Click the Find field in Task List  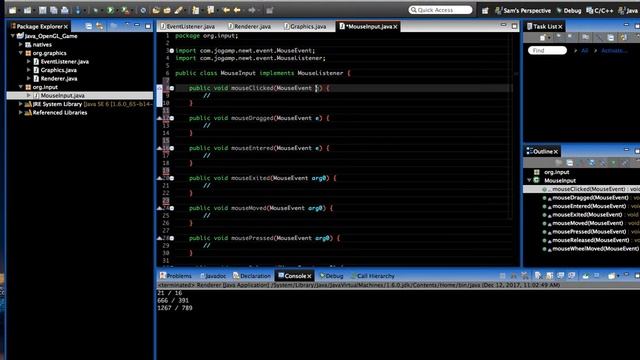click(547, 51)
